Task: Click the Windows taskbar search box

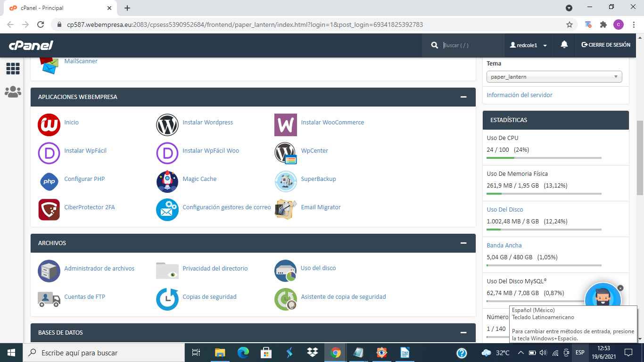Action: [x=103, y=353]
